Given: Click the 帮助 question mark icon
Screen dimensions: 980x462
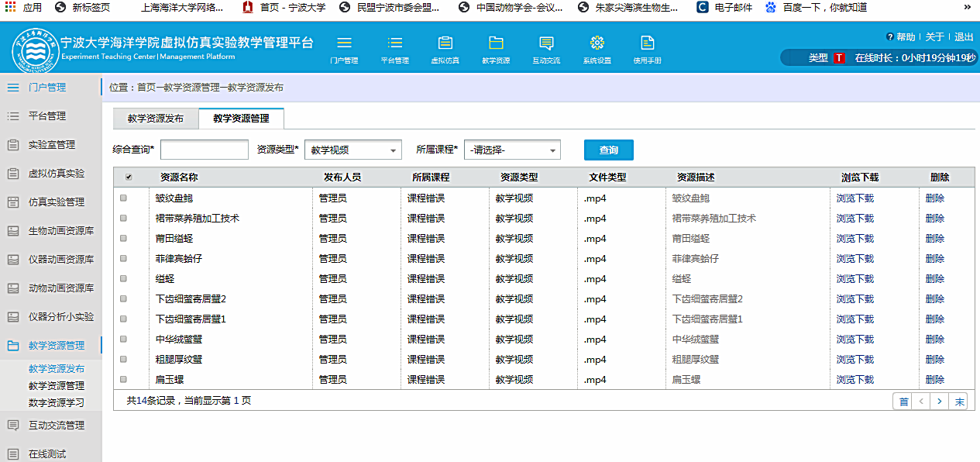Looking at the screenshot, I should coord(889,37).
